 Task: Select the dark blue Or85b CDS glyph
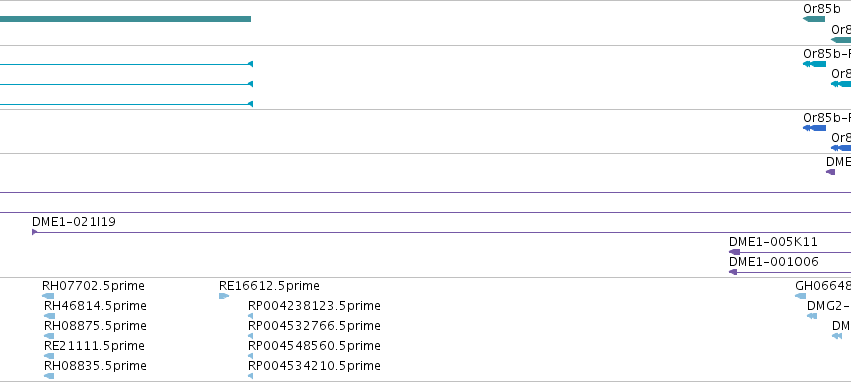click(814, 128)
